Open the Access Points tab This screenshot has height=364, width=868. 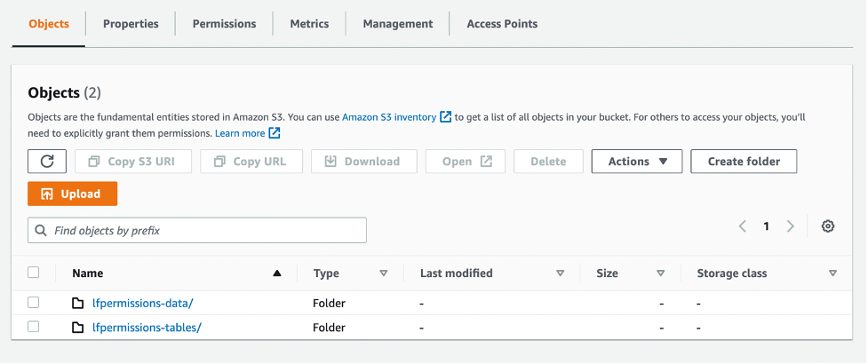(502, 24)
